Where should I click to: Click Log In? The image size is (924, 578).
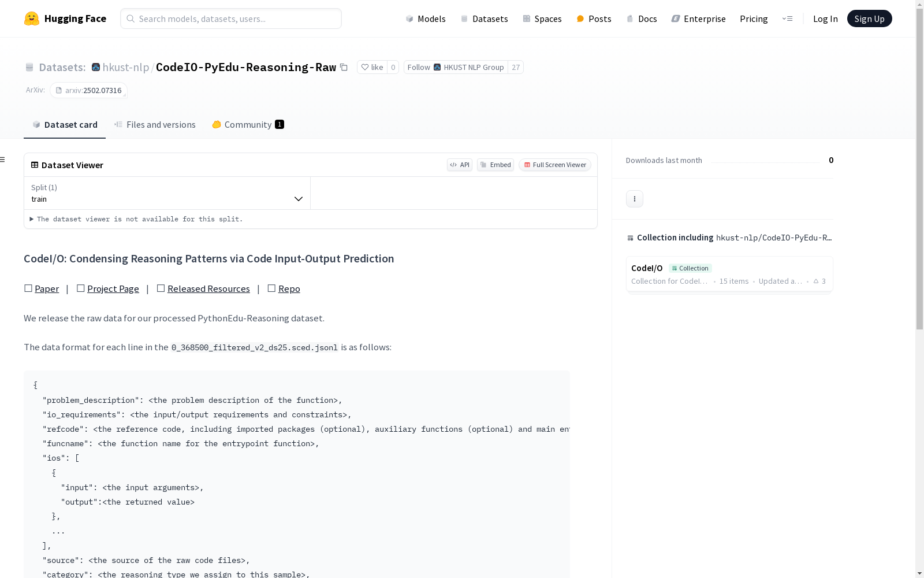point(825,18)
